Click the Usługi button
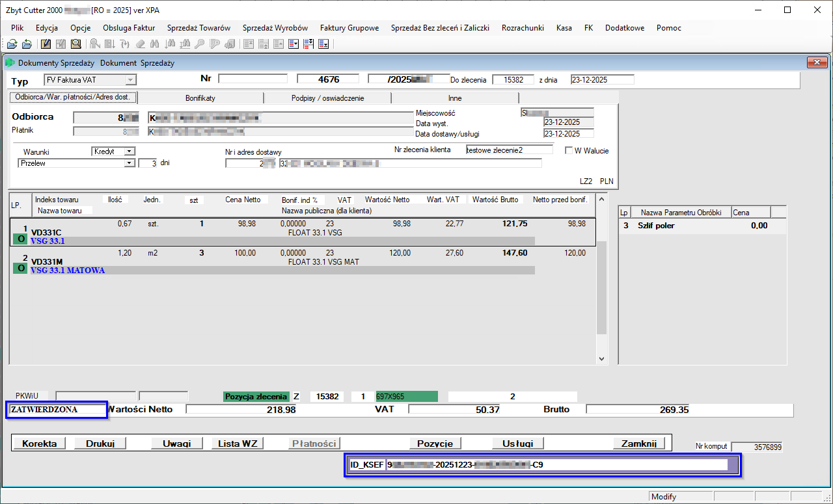 pos(518,444)
